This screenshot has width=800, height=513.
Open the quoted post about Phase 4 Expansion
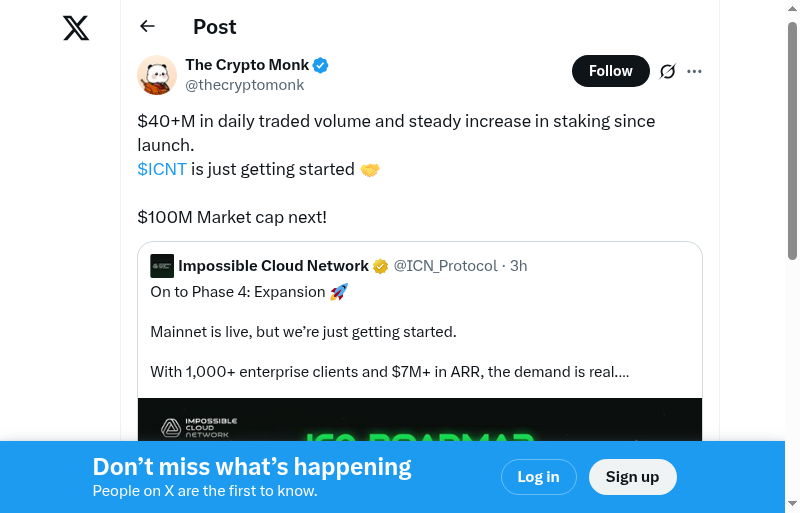420,332
